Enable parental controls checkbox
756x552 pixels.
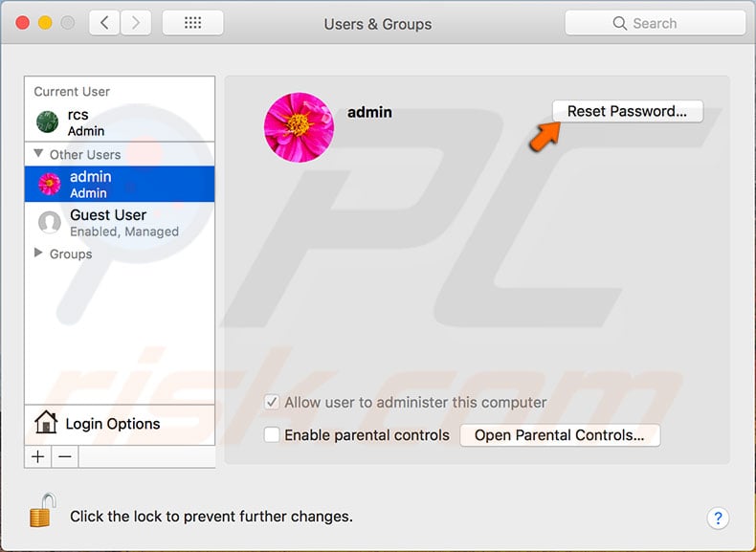272,435
